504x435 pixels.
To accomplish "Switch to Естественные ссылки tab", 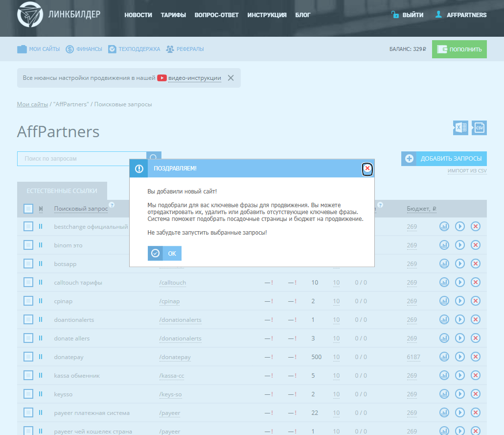I will (x=62, y=191).
